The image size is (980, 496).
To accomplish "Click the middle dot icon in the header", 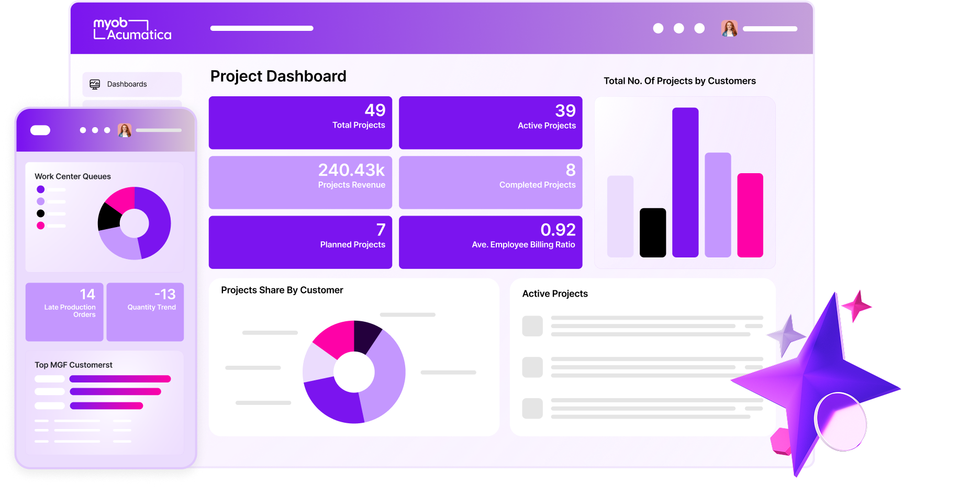I will tap(678, 29).
